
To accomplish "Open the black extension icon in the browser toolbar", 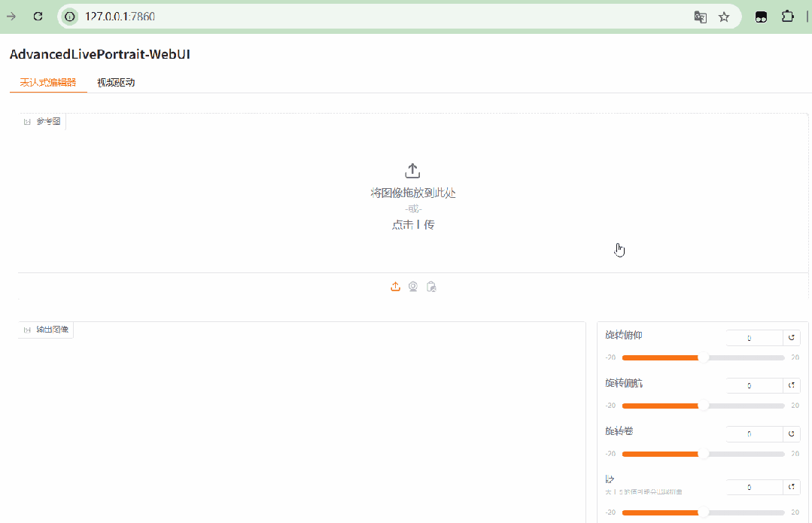I will 761,17.
